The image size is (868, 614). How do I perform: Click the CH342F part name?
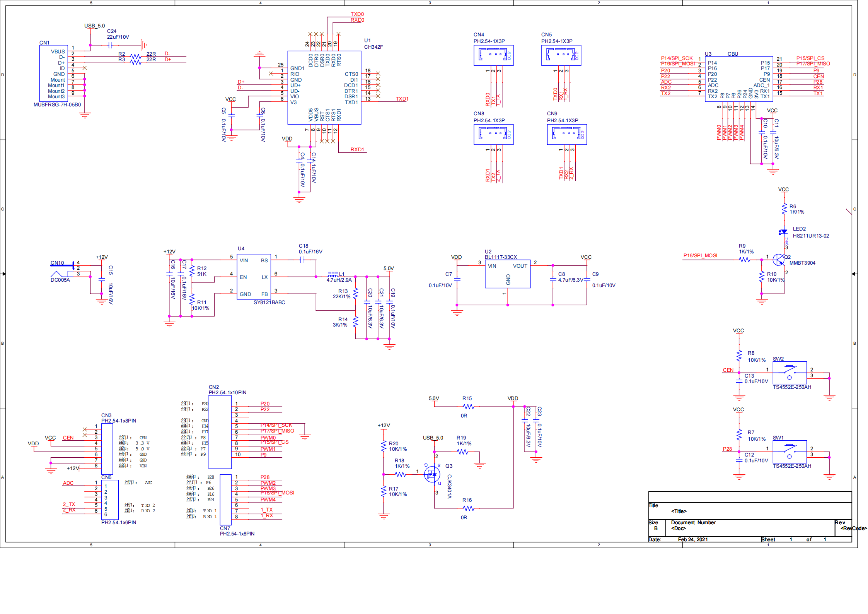point(373,47)
